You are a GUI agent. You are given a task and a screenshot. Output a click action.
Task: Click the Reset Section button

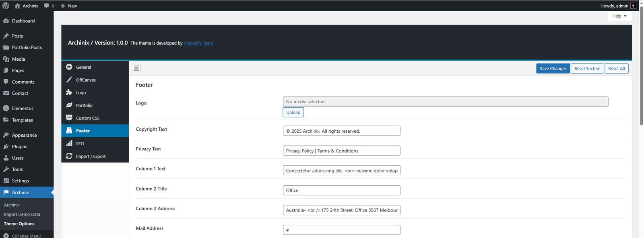(x=587, y=69)
